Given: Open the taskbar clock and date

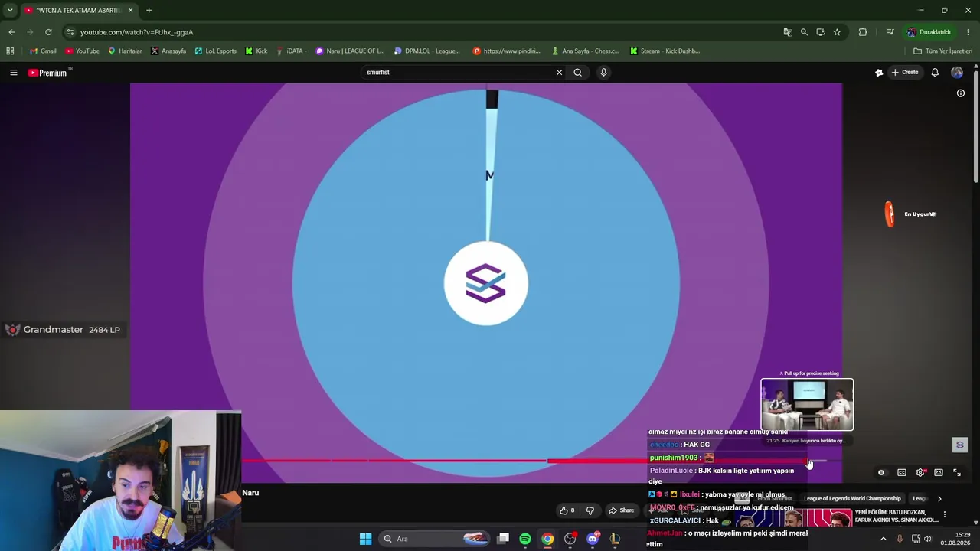Looking at the screenshot, I should 956,539.
